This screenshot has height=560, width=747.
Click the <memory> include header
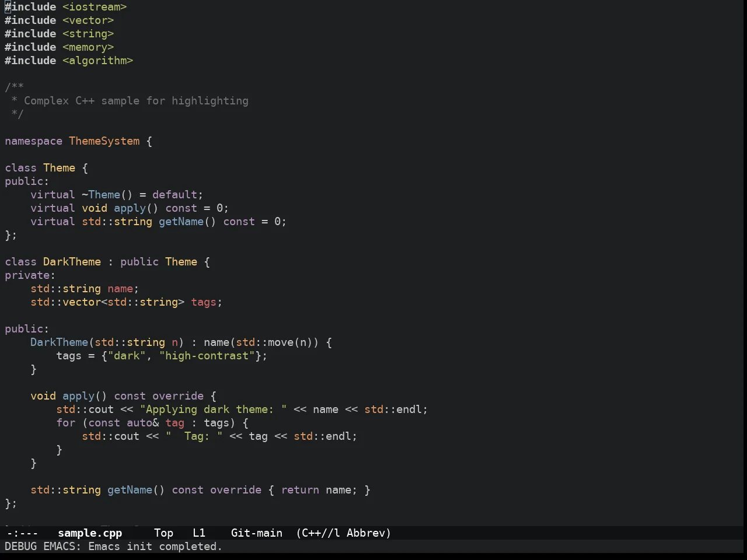(x=88, y=47)
